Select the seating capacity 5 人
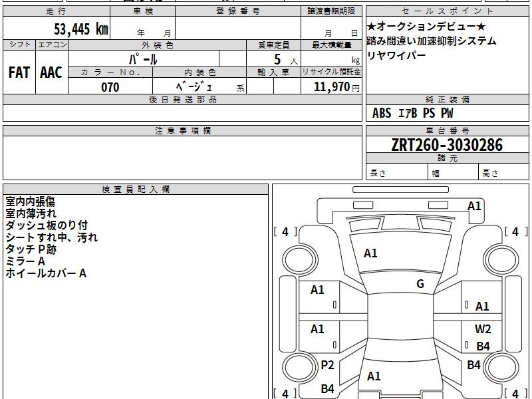The image size is (532, 399). 285,60
